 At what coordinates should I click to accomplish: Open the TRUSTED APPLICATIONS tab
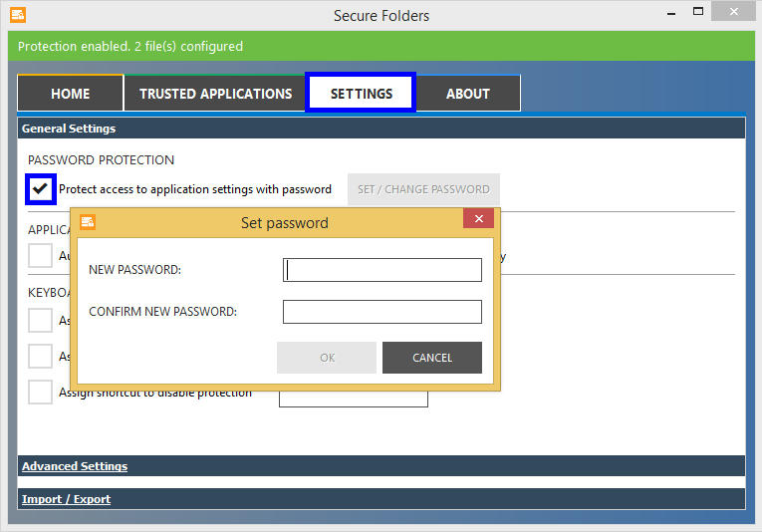point(215,94)
